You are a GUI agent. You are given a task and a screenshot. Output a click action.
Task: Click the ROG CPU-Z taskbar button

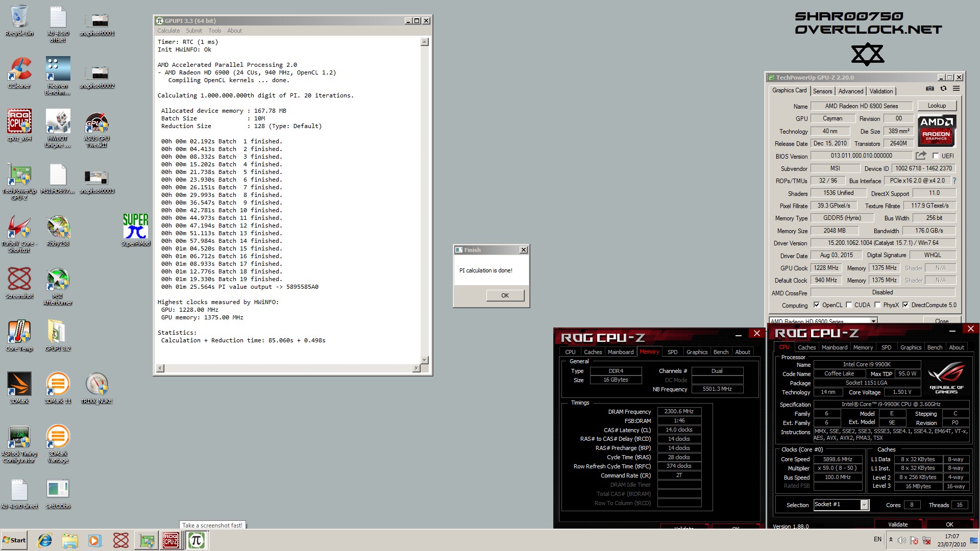tap(171, 540)
